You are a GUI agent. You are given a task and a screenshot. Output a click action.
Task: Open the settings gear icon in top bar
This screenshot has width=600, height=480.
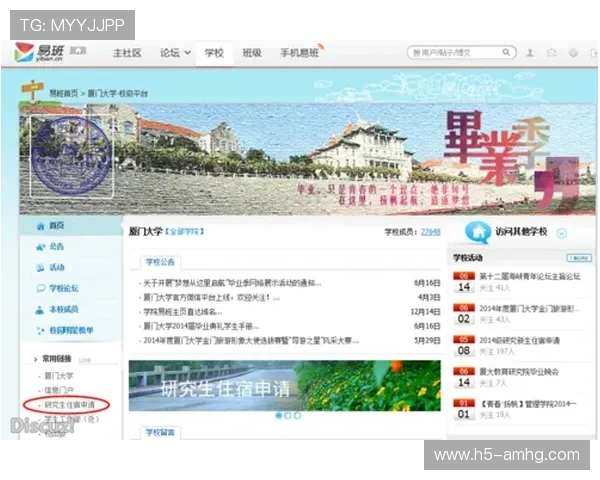(x=573, y=53)
